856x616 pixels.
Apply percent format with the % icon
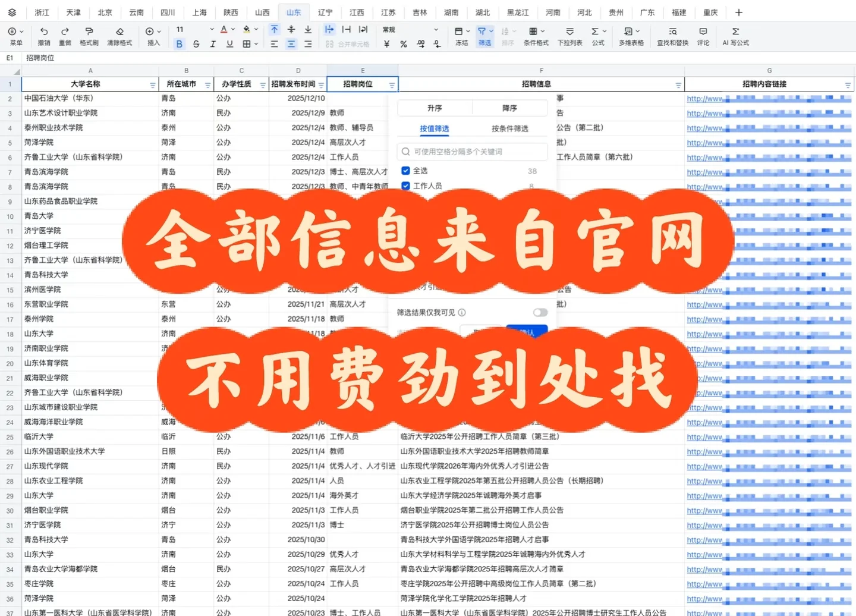[x=402, y=42]
